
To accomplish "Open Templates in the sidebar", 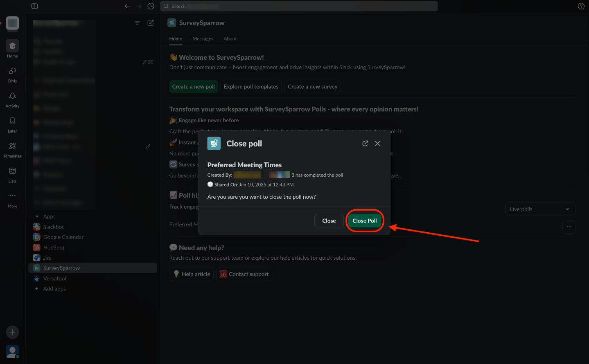I will click(x=12, y=149).
